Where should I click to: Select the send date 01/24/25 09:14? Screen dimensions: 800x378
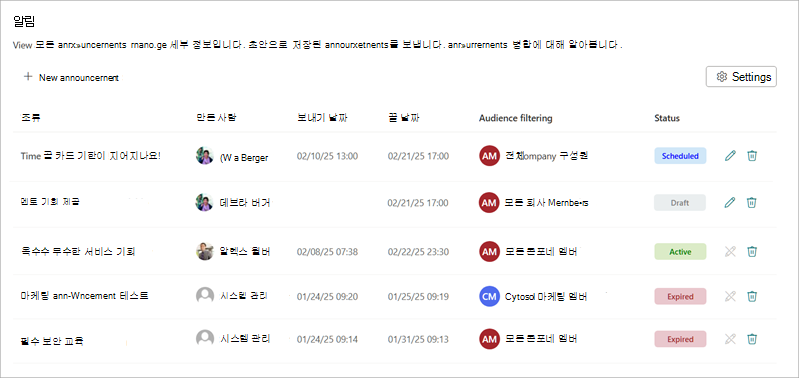pos(327,339)
